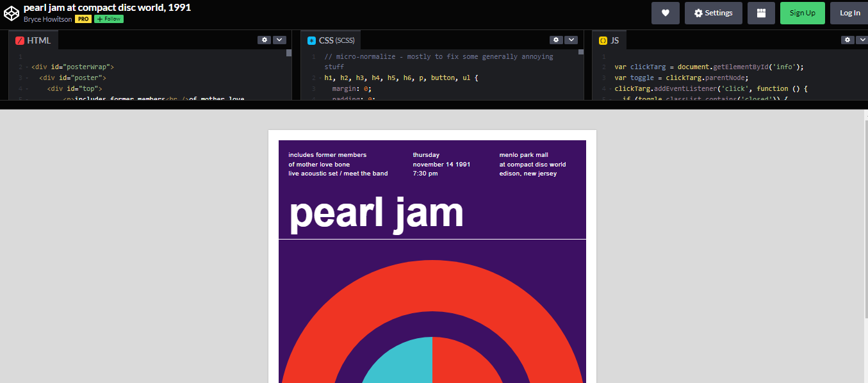Open JS editor gear settings
This screenshot has width=868, height=383.
848,40
